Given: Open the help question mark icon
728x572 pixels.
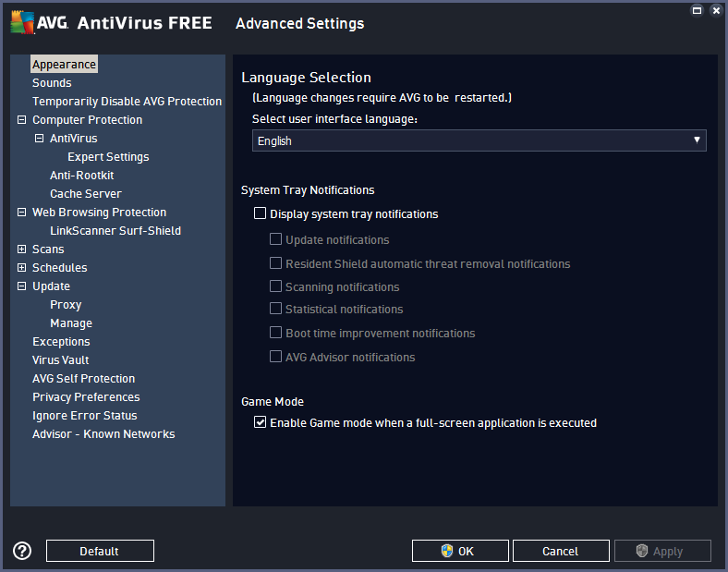Looking at the screenshot, I should click(22, 551).
